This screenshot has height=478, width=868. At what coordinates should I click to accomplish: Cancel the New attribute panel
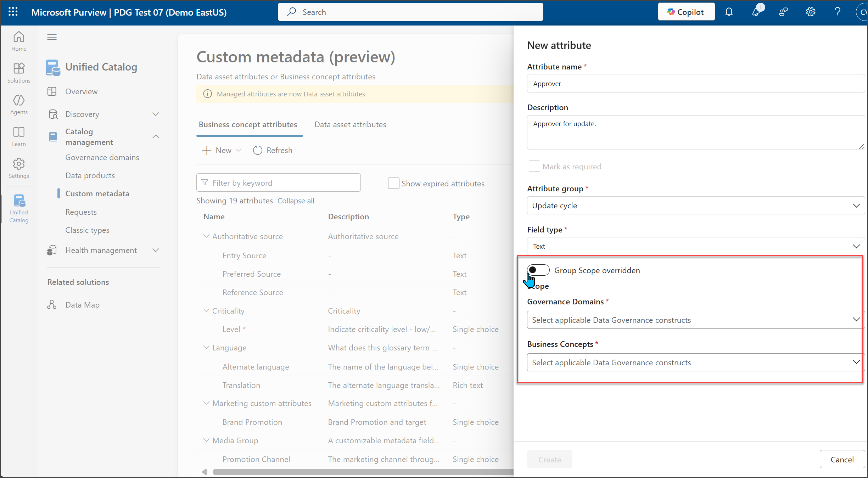(x=842, y=459)
